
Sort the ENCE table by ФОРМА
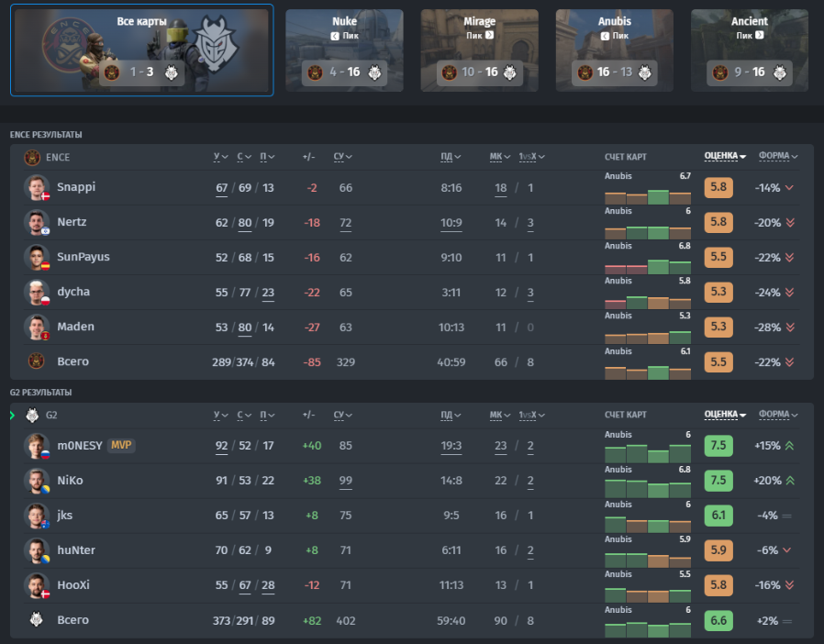tap(778, 156)
